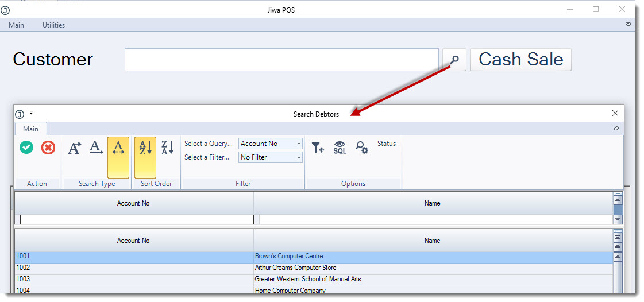Viewport: 644px width, 302px height.
Task: Click filter grid scrollbar down arrow
Action: click(x=618, y=220)
